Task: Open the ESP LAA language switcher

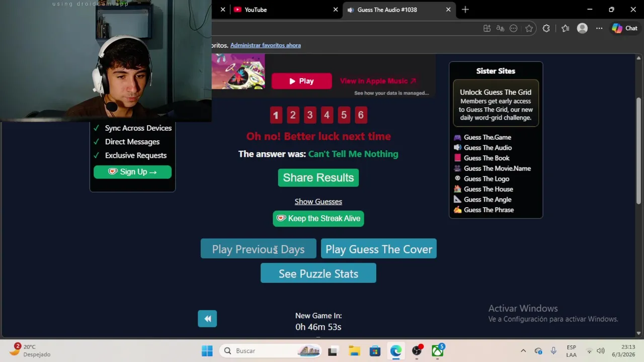Action: (x=572, y=351)
